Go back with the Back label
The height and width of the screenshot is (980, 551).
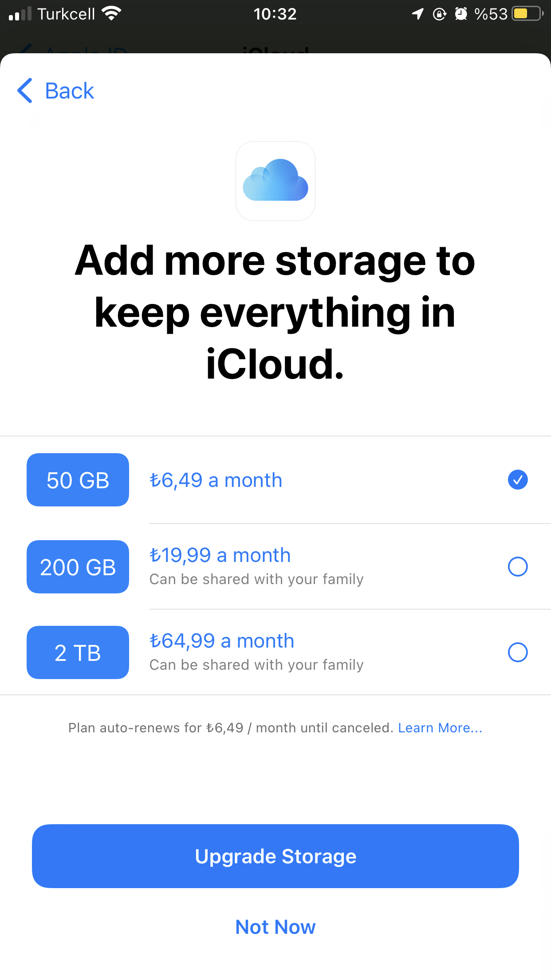coord(70,91)
